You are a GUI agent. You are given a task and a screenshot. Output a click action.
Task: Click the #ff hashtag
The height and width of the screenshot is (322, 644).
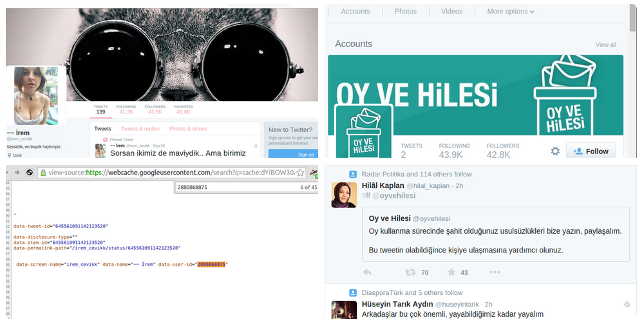point(366,196)
